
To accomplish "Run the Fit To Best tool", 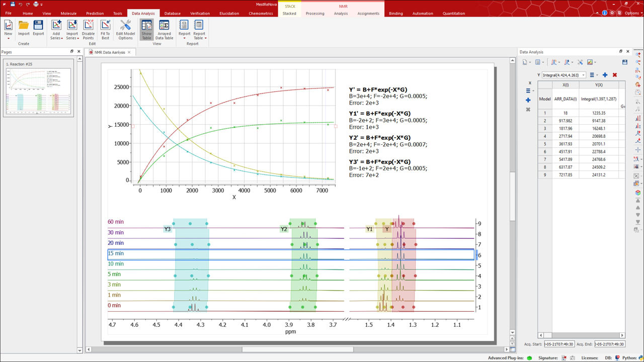I will [105, 30].
